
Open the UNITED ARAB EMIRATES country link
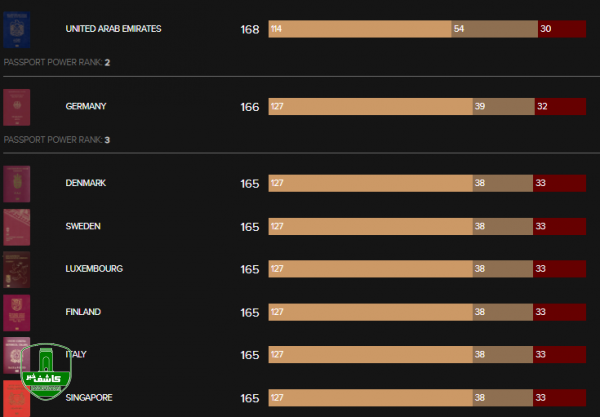[113, 29]
